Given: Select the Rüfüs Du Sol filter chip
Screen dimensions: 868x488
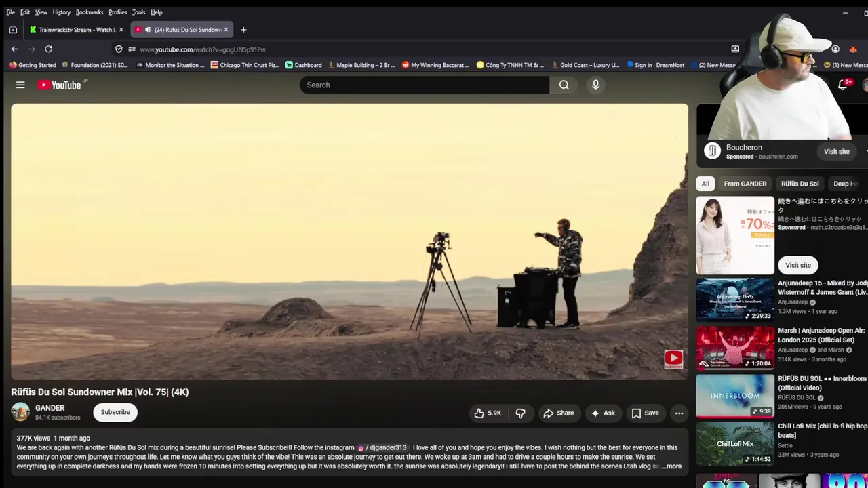Looking at the screenshot, I should [x=800, y=184].
